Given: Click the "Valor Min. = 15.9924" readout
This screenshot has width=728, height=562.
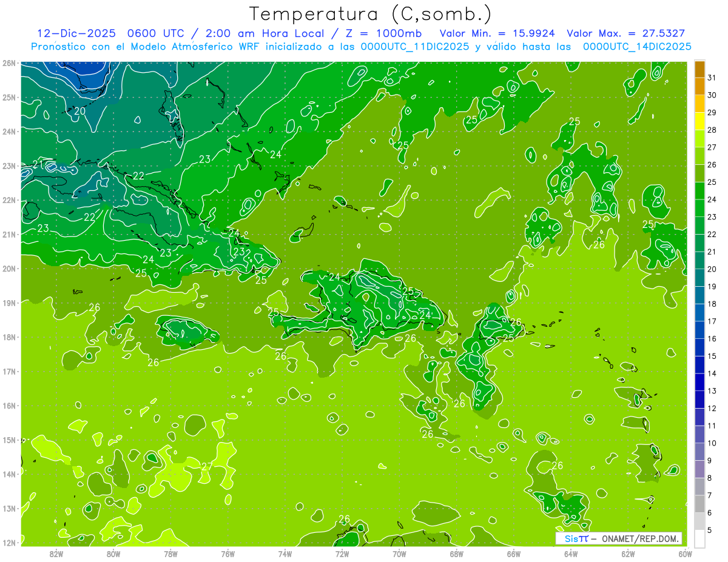Looking at the screenshot, I should pyautogui.click(x=498, y=33).
